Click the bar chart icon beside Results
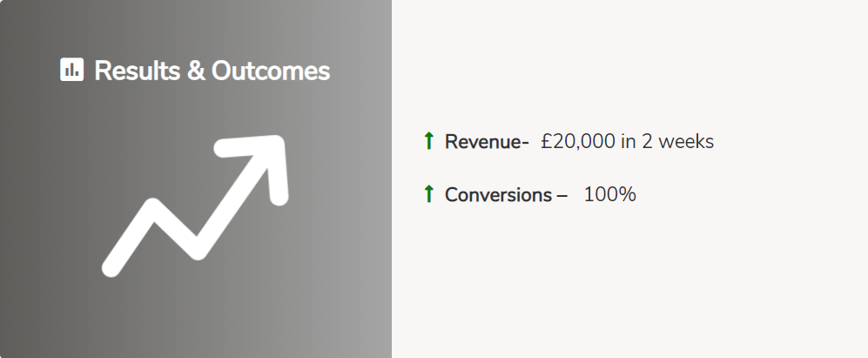The width and height of the screenshot is (868, 358). 71,70
